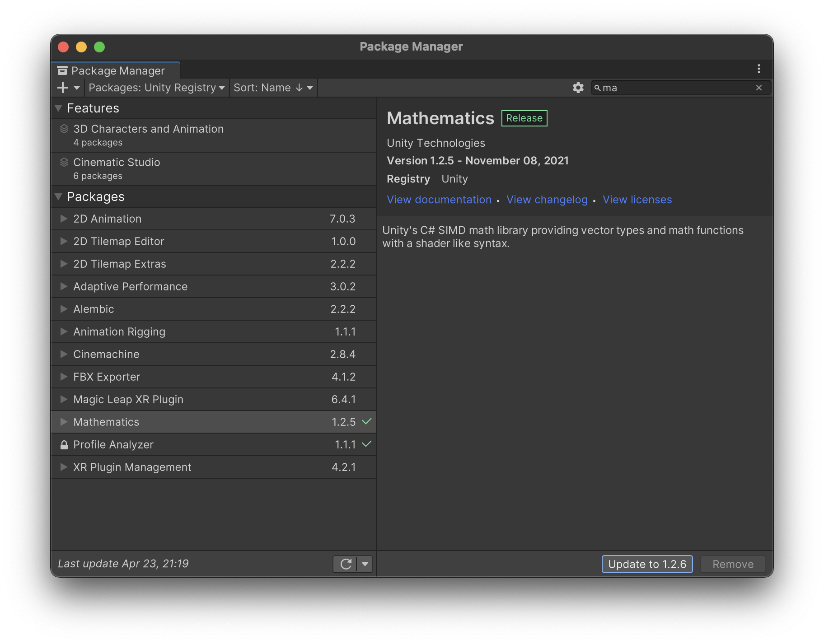Click the Last update Apr 23, 21:19 status
824x644 pixels.
(123, 564)
